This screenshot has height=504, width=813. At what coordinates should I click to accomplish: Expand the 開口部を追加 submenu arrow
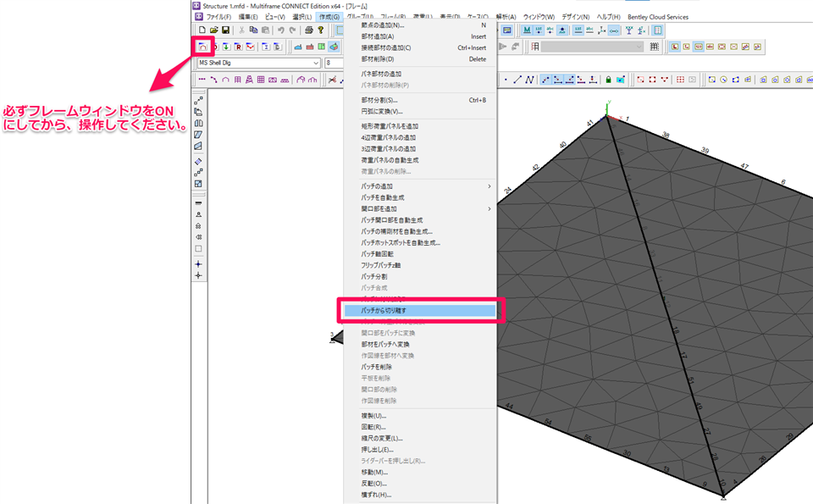pyautogui.click(x=489, y=209)
